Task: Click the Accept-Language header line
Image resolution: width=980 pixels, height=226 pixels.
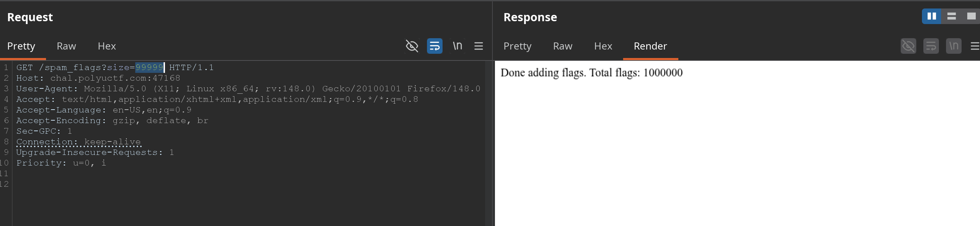Action: (x=104, y=110)
